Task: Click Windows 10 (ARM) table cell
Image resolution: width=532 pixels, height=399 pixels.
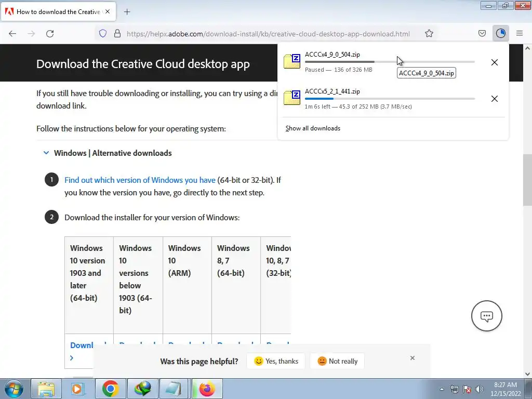Action: [187, 285]
